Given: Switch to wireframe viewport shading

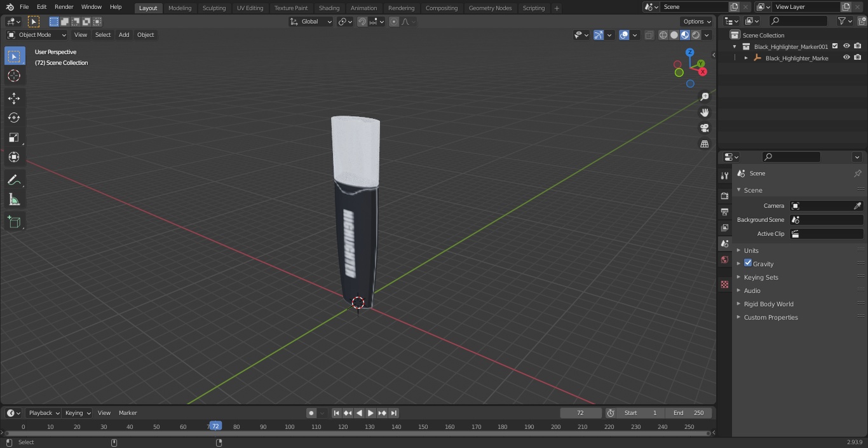Looking at the screenshot, I should tap(663, 35).
